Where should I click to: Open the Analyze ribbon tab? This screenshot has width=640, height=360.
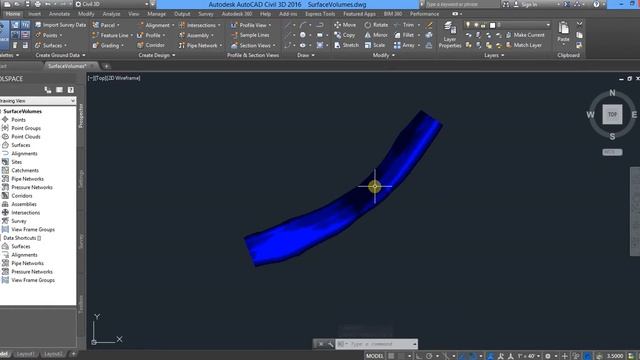[x=111, y=14]
